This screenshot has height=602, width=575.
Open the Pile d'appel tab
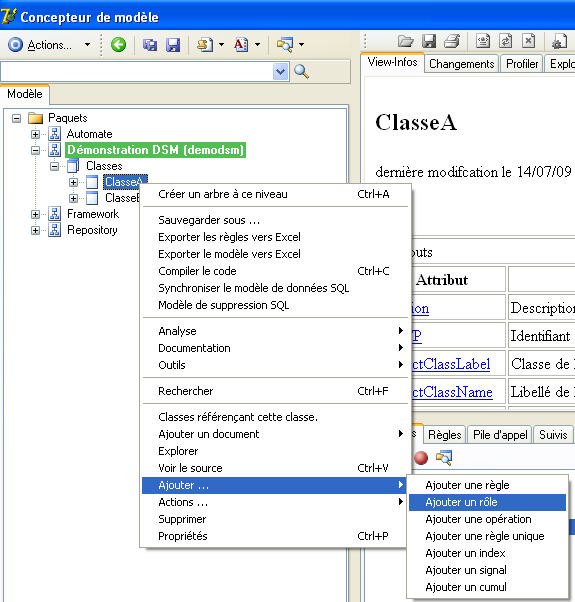[500, 435]
